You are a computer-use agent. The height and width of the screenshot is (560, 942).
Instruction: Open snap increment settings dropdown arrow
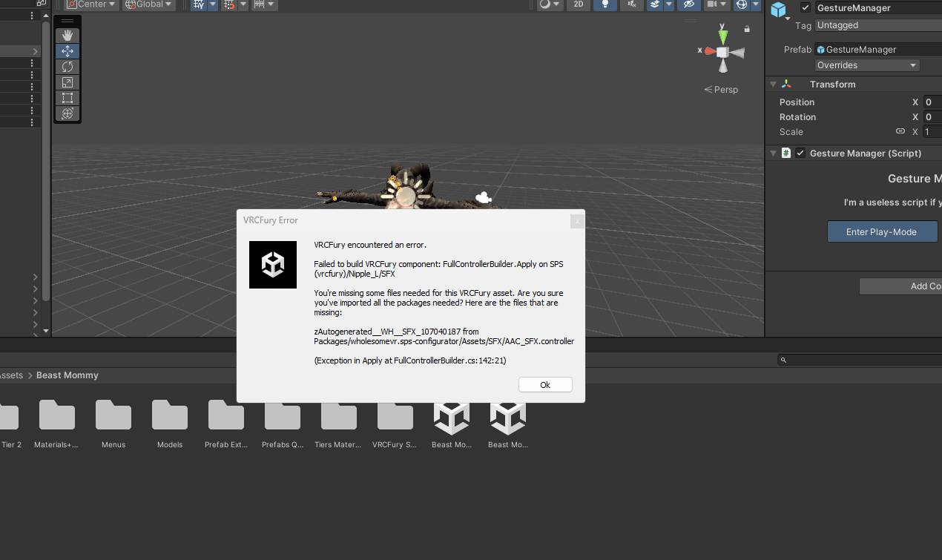[243, 4]
